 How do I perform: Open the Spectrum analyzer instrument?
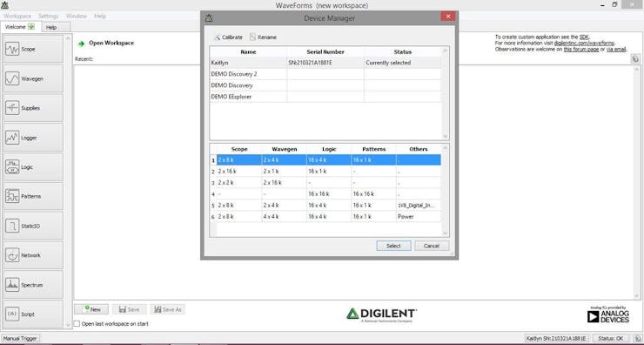point(33,285)
